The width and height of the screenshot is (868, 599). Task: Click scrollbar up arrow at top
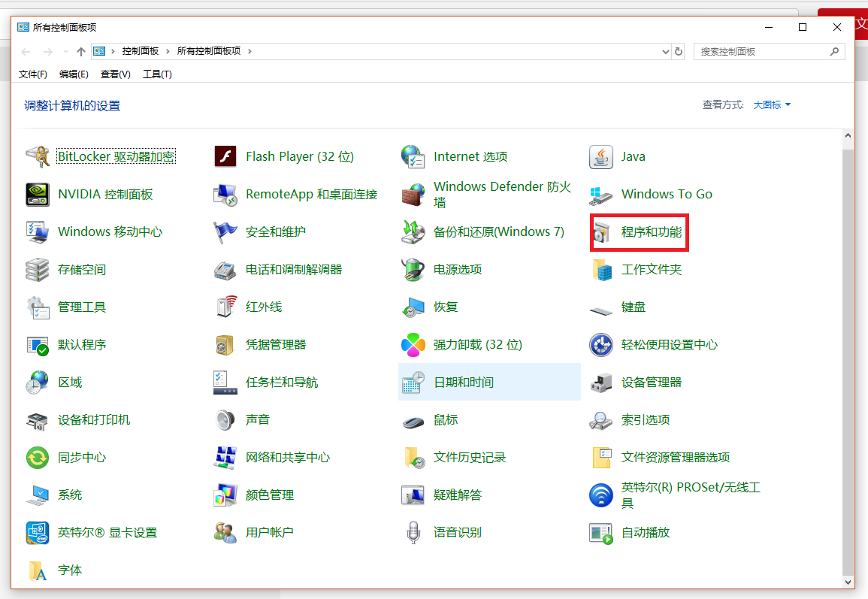point(848,135)
